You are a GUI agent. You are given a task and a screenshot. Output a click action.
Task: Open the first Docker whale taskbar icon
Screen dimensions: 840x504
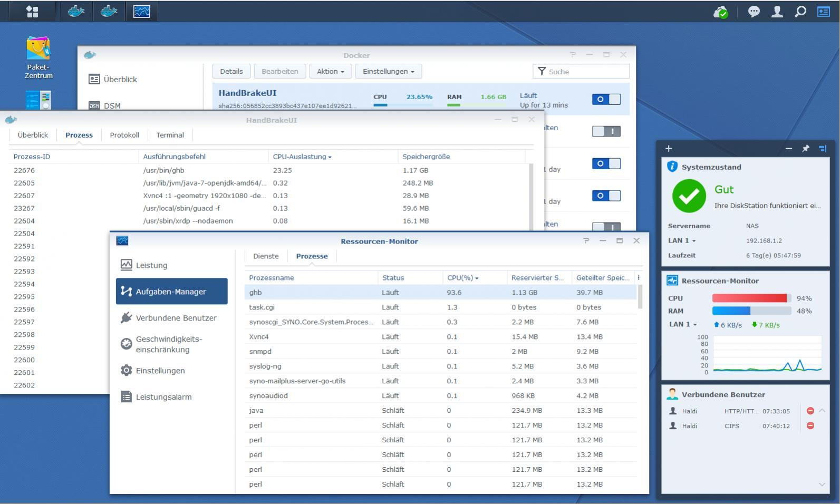point(76,11)
